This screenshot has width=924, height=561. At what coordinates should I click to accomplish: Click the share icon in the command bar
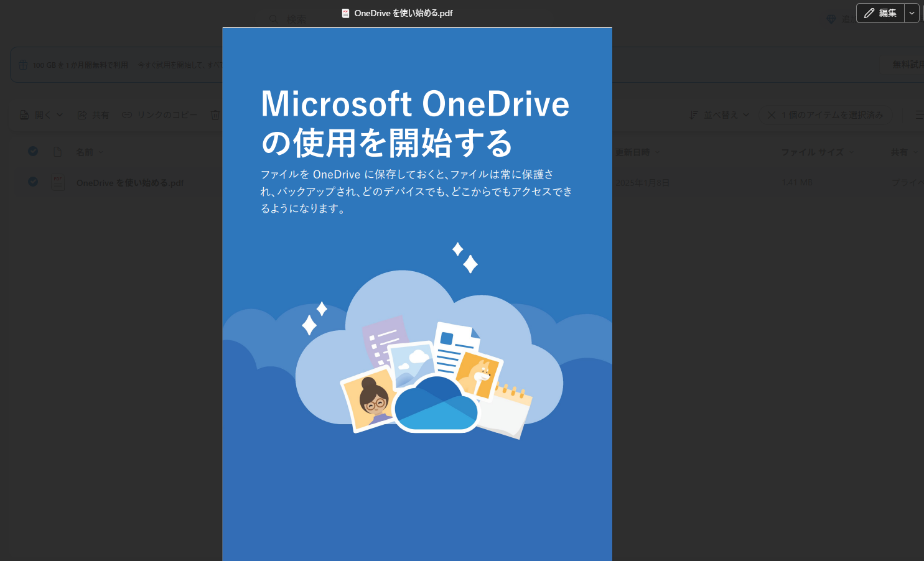coord(82,115)
